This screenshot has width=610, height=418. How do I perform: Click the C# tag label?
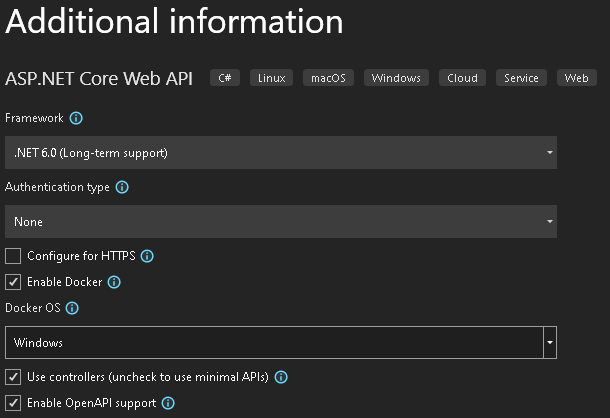225,78
